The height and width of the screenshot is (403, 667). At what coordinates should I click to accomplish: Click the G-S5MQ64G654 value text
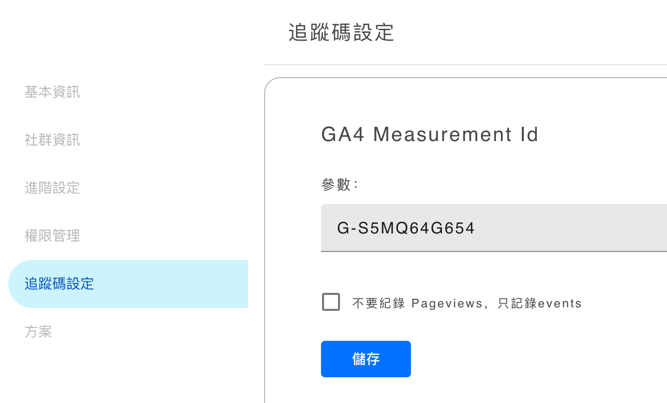pyautogui.click(x=405, y=228)
